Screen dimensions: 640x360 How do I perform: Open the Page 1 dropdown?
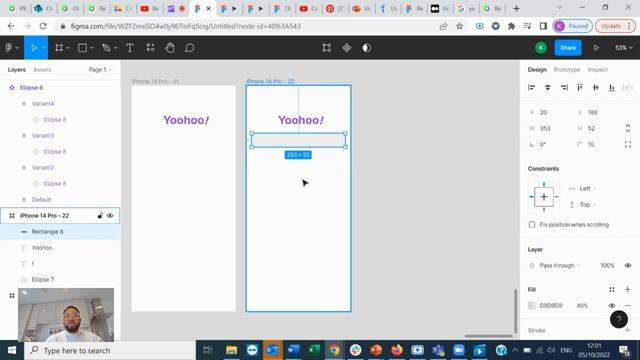click(x=100, y=70)
